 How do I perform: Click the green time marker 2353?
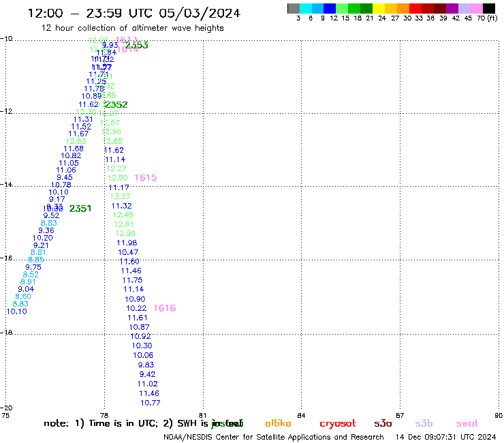point(137,46)
